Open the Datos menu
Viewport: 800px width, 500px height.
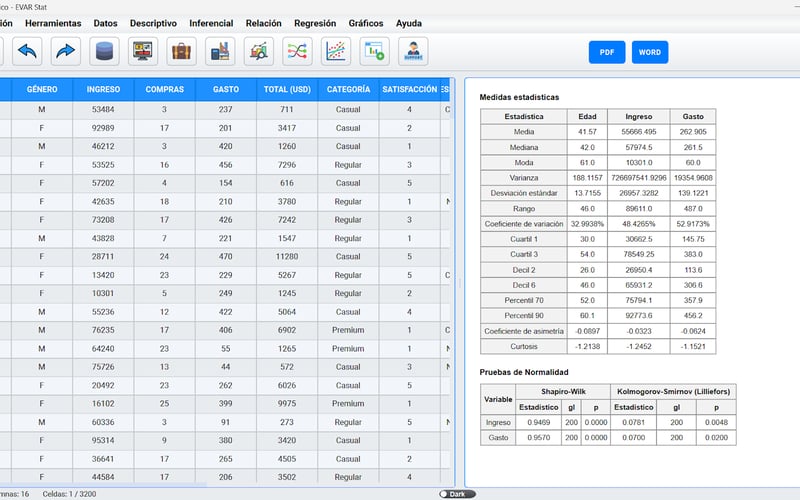106,23
